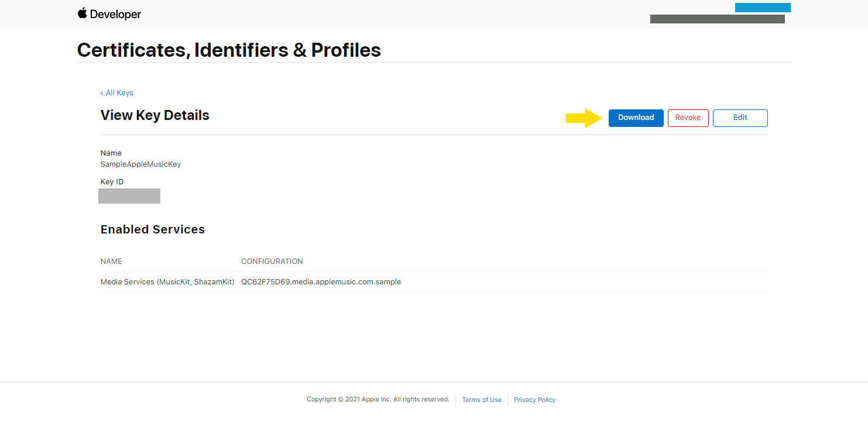Image resolution: width=868 pixels, height=423 pixels.
Task: Open Privacy Policy link
Action: click(534, 400)
